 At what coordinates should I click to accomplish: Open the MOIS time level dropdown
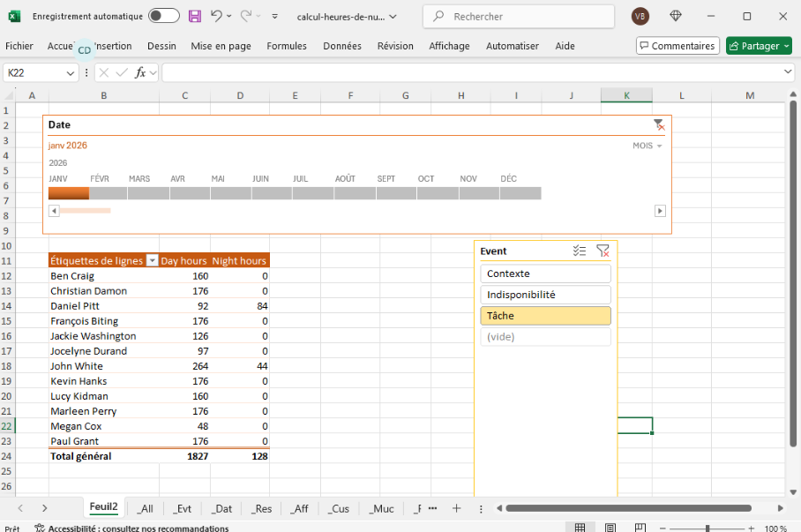pos(648,146)
